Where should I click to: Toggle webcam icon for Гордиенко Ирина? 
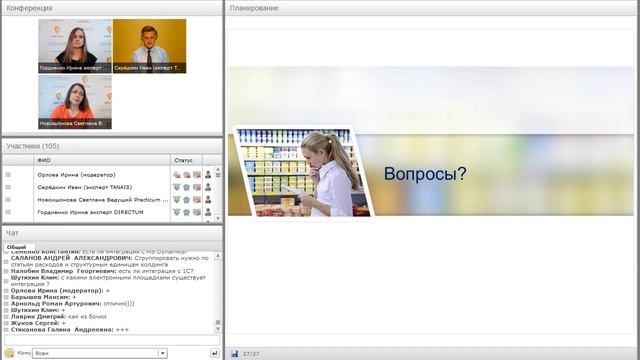click(187, 212)
